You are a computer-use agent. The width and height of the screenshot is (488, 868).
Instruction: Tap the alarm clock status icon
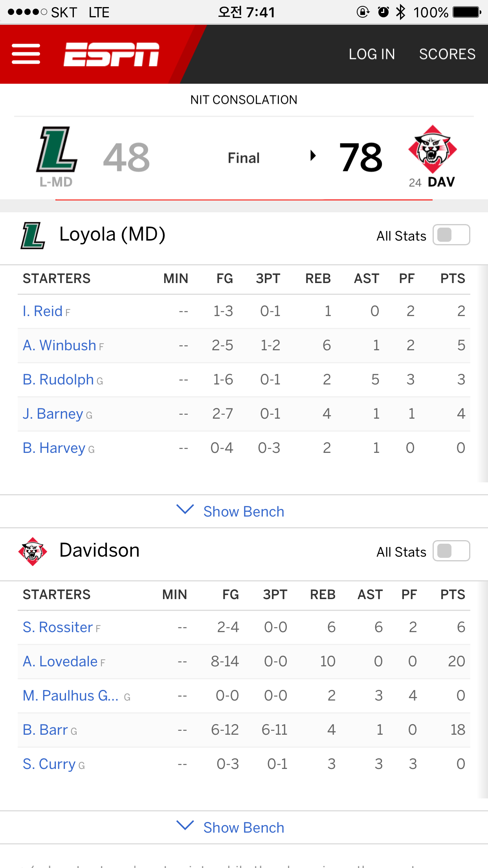coord(383,12)
